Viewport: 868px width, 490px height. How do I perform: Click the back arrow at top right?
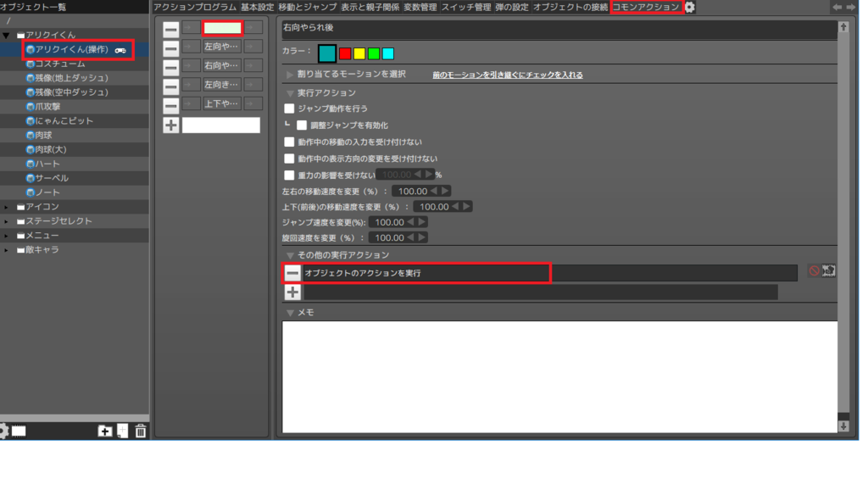pyautogui.click(x=837, y=7)
